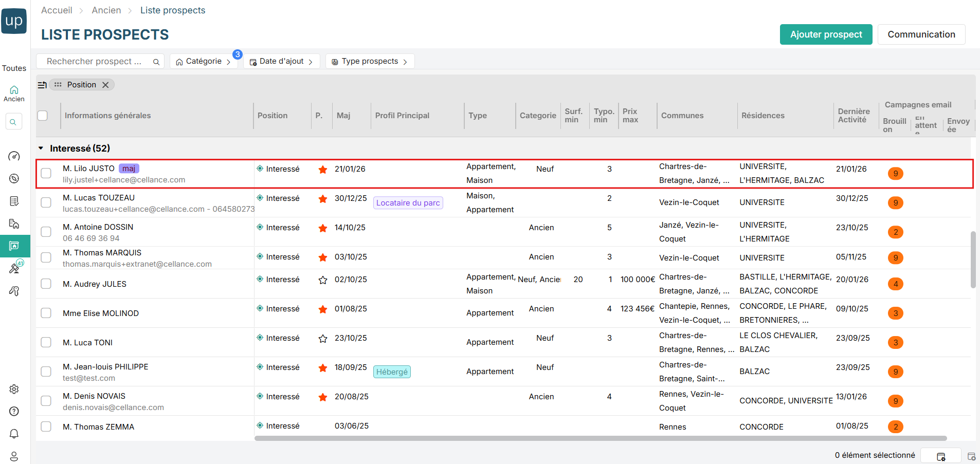
Task: Go to Accueil in the breadcrumb
Action: click(x=57, y=10)
